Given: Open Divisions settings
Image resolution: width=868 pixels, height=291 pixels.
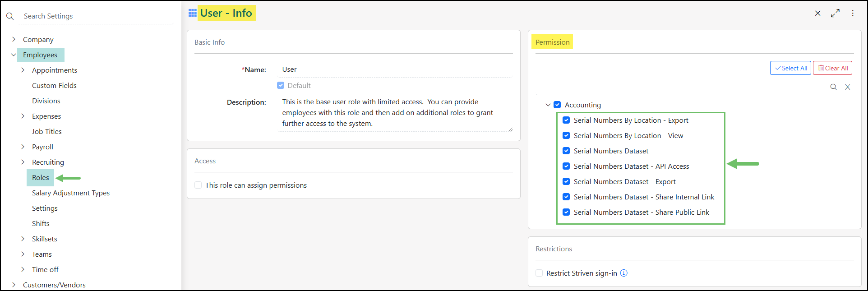Looking at the screenshot, I should click(46, 101).
